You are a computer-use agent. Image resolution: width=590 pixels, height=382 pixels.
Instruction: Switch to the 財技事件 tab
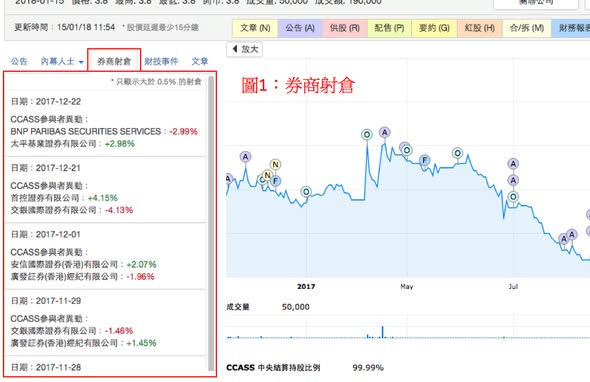161,61
